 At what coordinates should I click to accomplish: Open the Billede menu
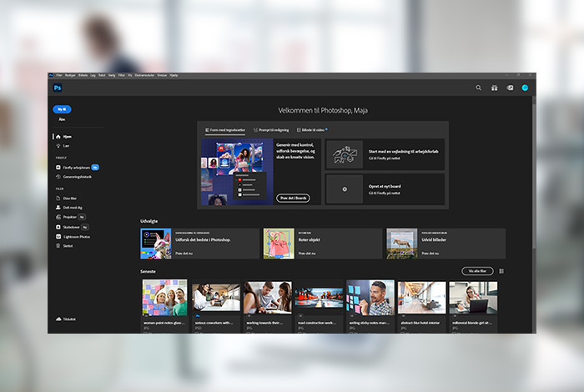(x=83, y=75)
